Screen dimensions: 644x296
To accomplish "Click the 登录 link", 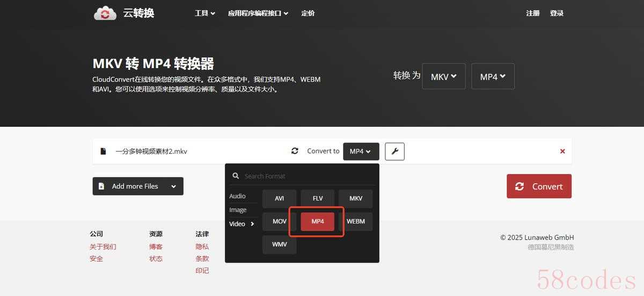I will click(x=557, y=13).
